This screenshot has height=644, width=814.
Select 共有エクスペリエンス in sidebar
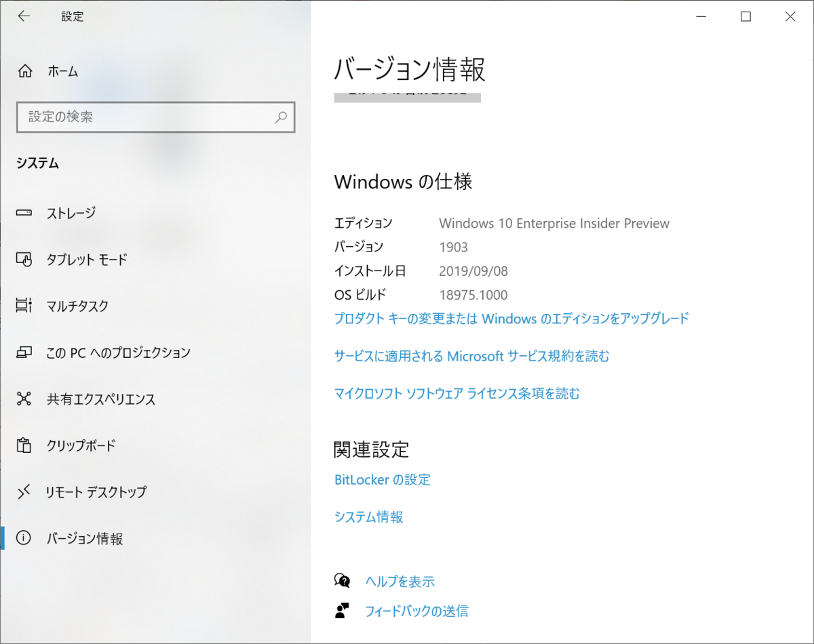[x=100, y=399]
